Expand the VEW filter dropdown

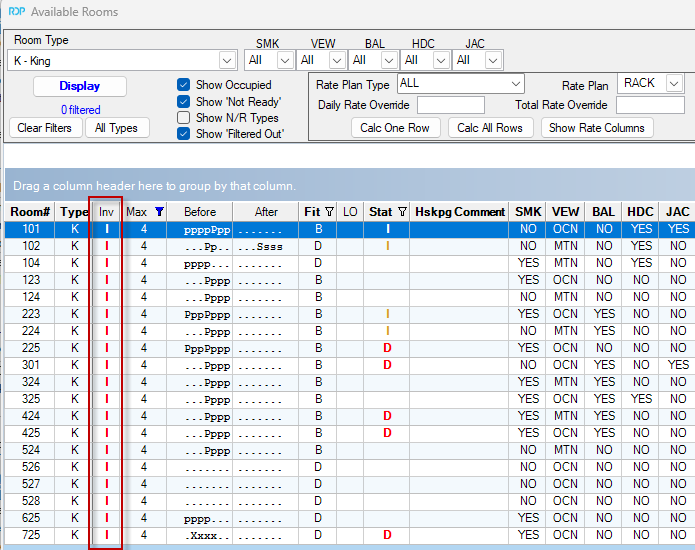[x=337, y=60]
